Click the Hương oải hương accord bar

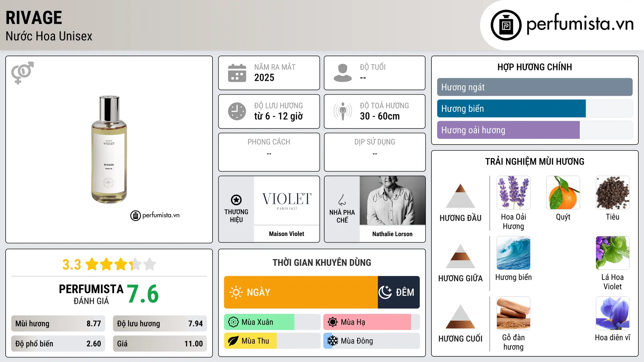(535, 130)
